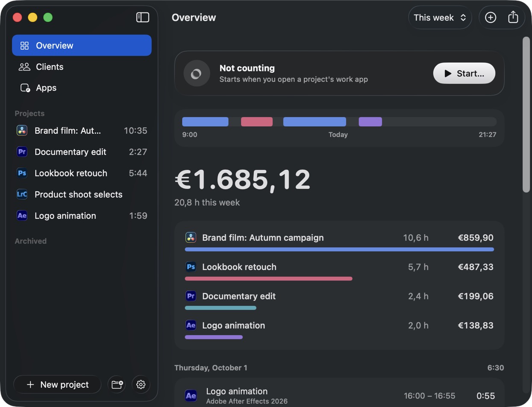Click the second, wider blue timeline segment
This screenshot has width=532, height=407.
[314, 122]
